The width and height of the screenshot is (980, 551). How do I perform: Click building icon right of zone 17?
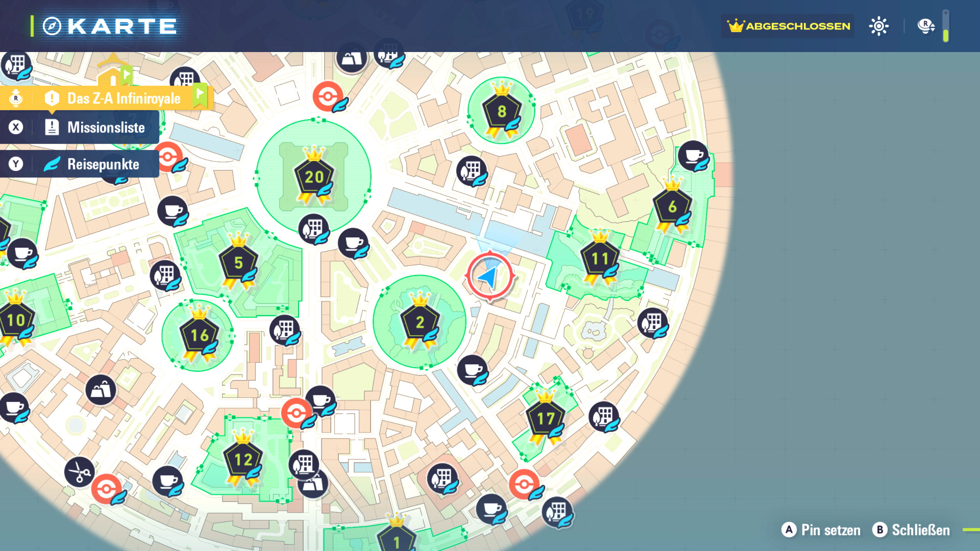click(604, 416)
